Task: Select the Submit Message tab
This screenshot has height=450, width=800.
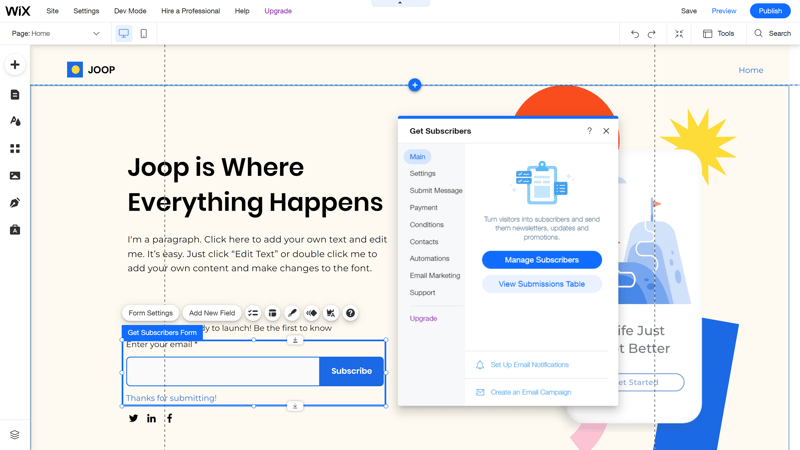Action: pos(436,190)
